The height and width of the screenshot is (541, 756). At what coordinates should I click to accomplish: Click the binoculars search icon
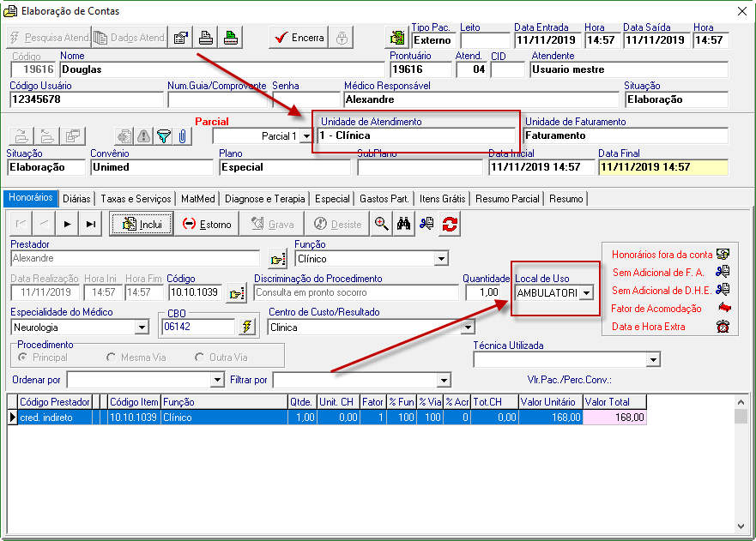[403, 224]
